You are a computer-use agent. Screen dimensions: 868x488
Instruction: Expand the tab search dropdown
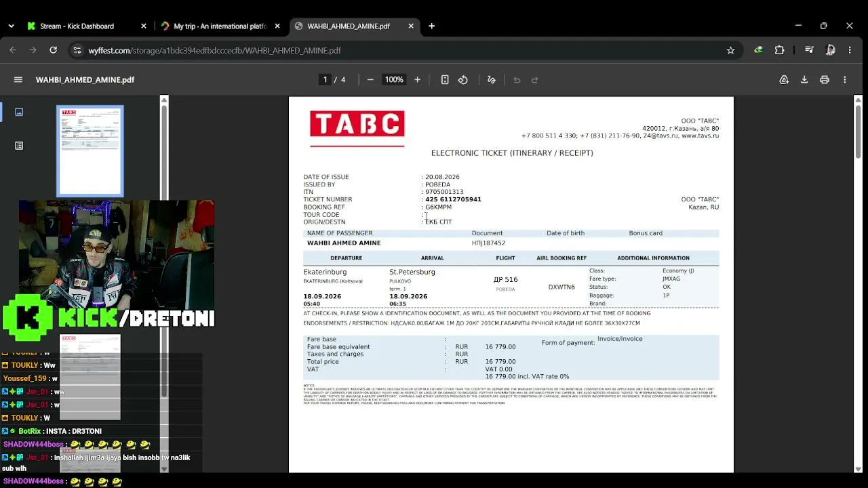(11, 26)
